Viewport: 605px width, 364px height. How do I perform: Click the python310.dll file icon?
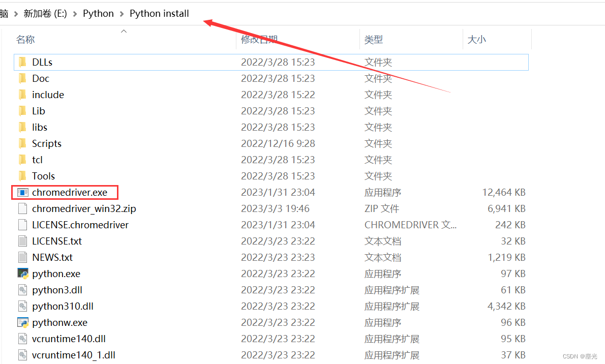pos(23,306)
